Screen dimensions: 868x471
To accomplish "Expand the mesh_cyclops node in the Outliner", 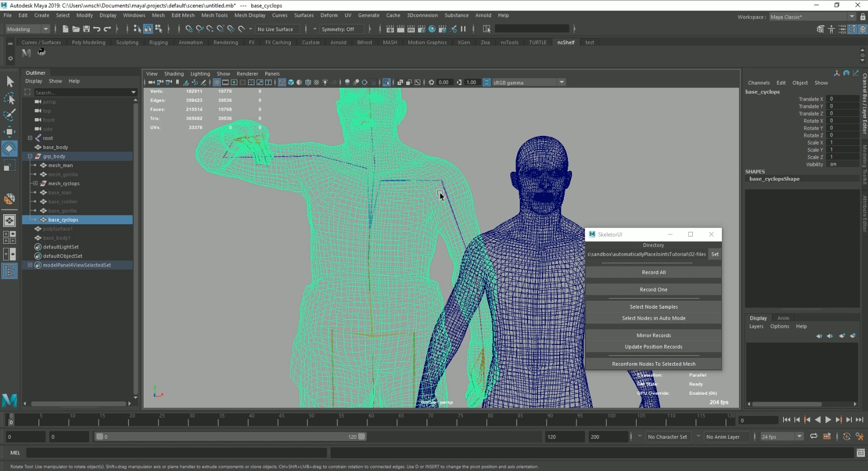I will (x=35, y=184).
